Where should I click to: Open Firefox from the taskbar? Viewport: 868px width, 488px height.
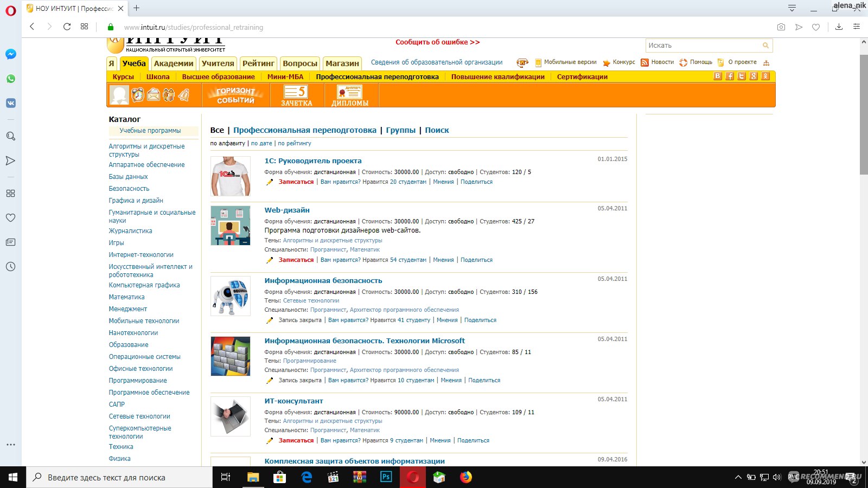[465, 477]
